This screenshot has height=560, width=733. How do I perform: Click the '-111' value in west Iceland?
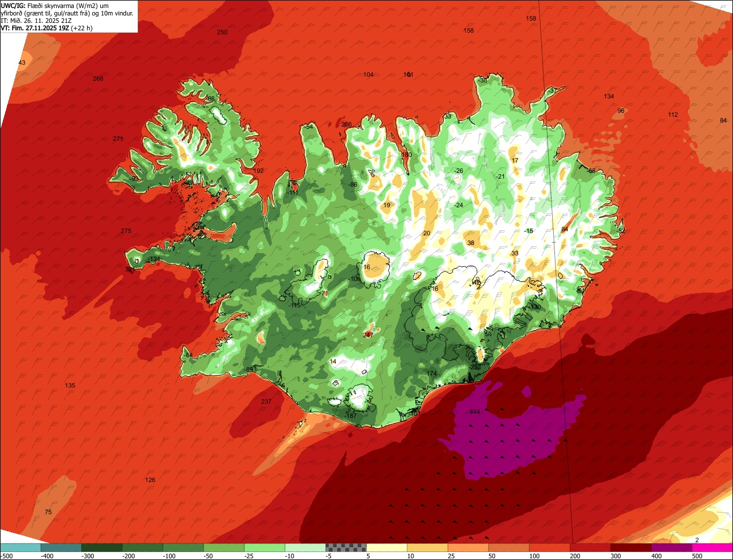(x=293, y=192)
